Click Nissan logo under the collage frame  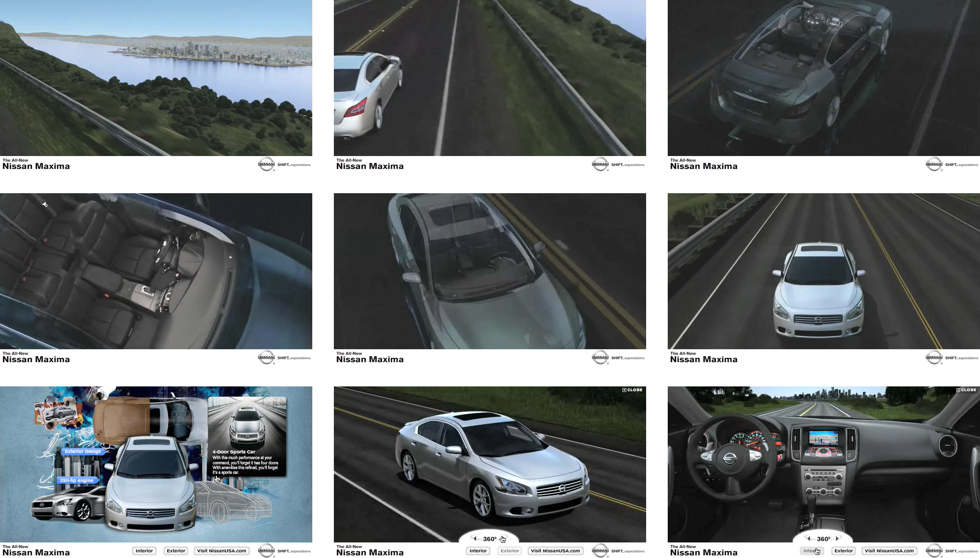(266, 551)
